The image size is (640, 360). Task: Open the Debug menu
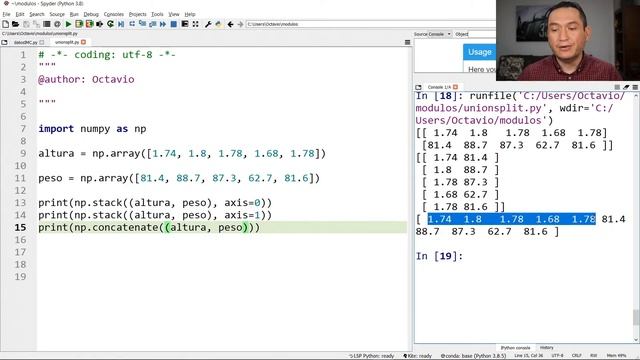pos(91,14)
